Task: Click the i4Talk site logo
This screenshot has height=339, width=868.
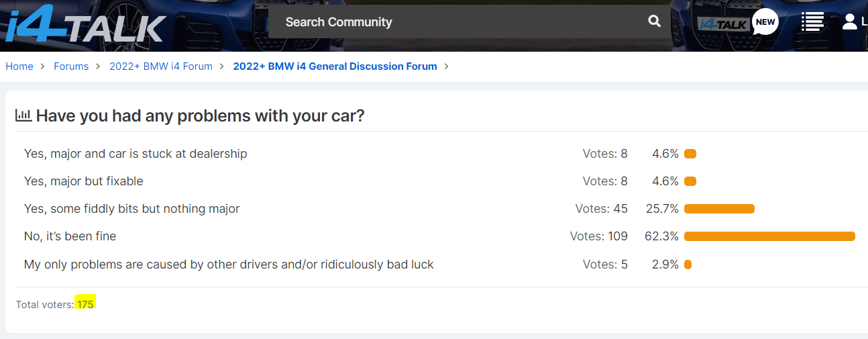Action: pyautogui.click(x=84, y=27)
